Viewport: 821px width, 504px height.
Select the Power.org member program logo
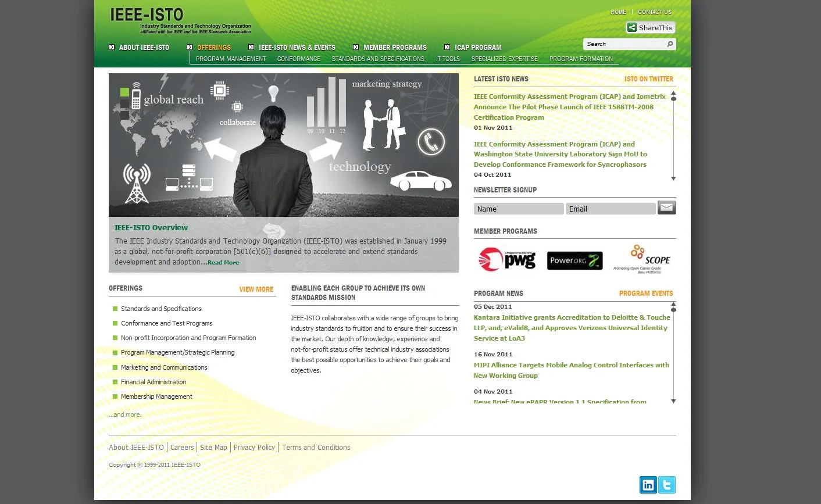(574, 260)
